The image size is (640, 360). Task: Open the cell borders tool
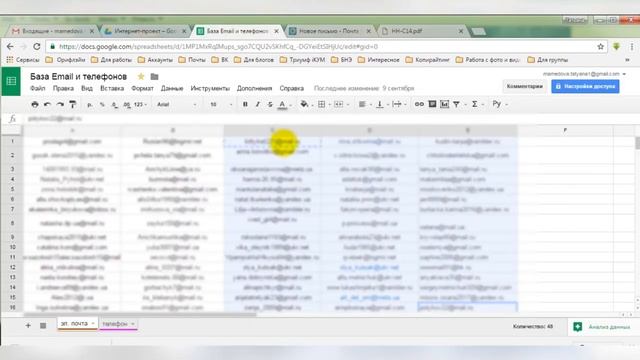tap(323, 104)
